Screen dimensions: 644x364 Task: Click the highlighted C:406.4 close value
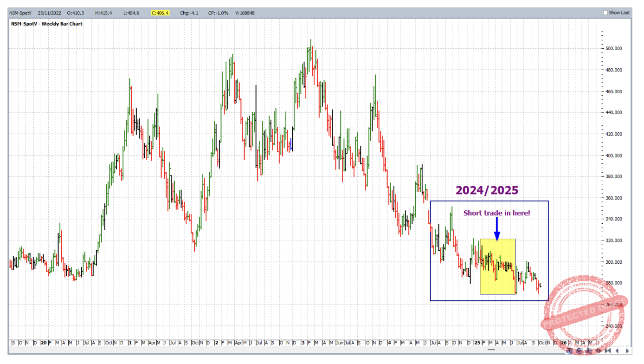pos(160,13)
